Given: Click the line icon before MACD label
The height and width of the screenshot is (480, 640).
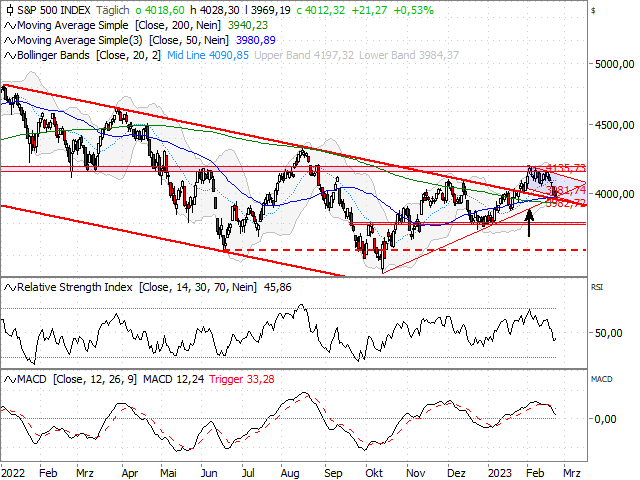Looking at the screenshot, I should 10,380.
